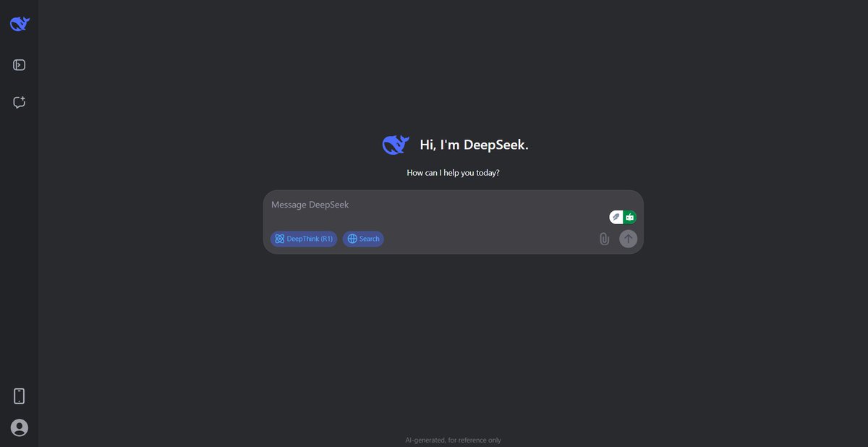Viewport: 868px width, 447px height.
Task: Send message with the up-arrow button
Action: 629,239
